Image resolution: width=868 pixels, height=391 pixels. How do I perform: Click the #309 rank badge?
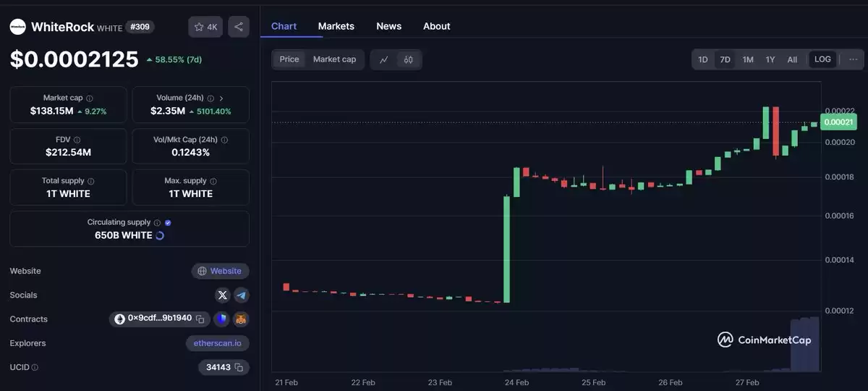tap(140, 27)
